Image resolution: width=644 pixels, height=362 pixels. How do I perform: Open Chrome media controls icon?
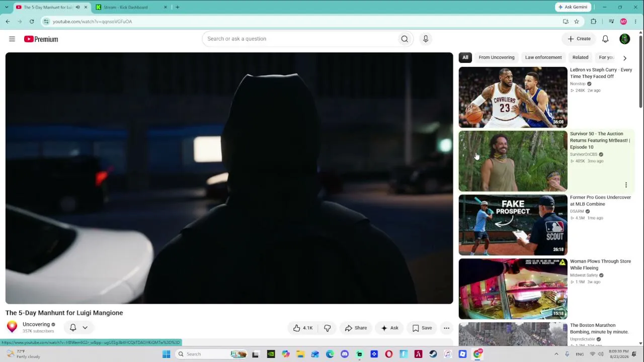point(611,22)
